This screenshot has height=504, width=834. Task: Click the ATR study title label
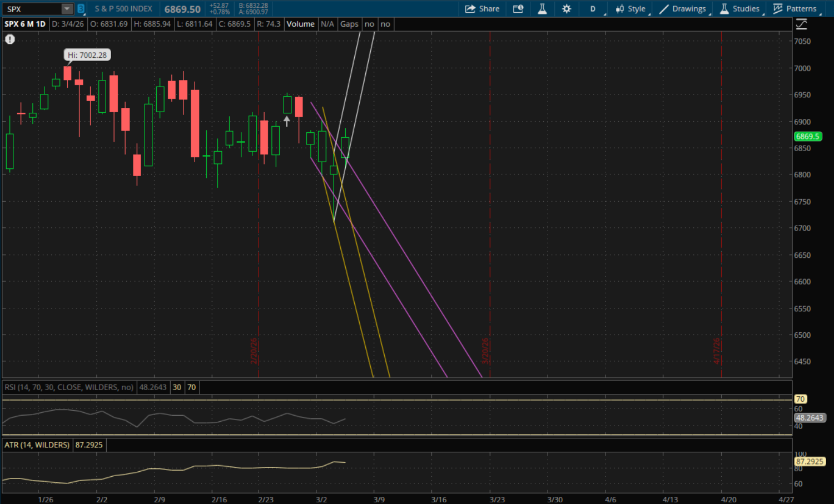pyautogui.click(x=37, y=445)
